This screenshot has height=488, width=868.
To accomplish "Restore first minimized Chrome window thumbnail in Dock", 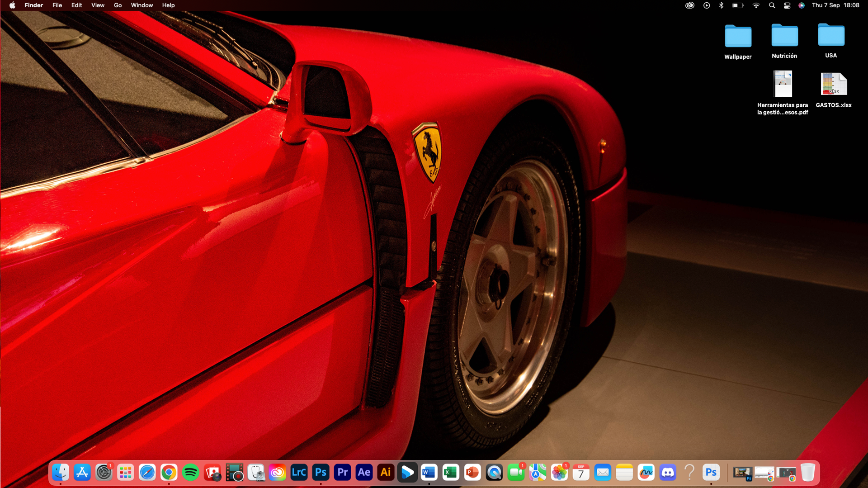I will (x=765, y=474).
